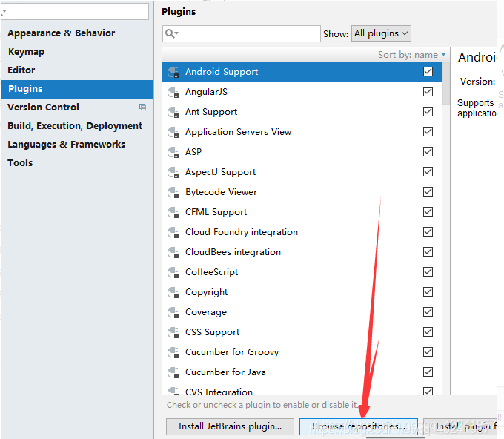Open the Show All plugins dropdown
Screen dimensions: 504x439
381,33
